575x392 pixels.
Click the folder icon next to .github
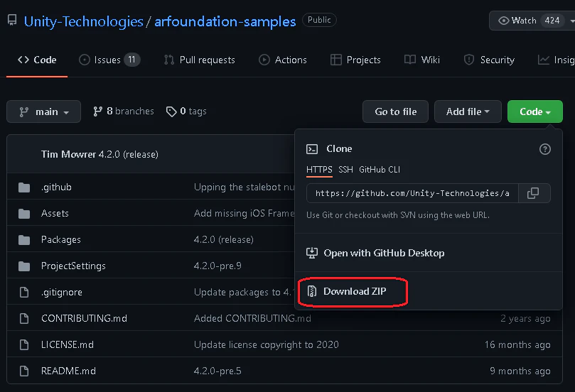point(24,187)
